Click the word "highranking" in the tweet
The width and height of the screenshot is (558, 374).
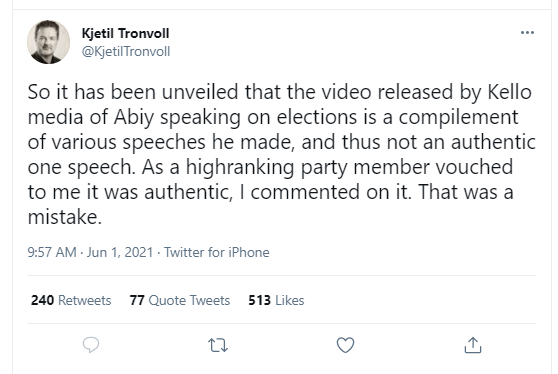(x=240, y=168)
